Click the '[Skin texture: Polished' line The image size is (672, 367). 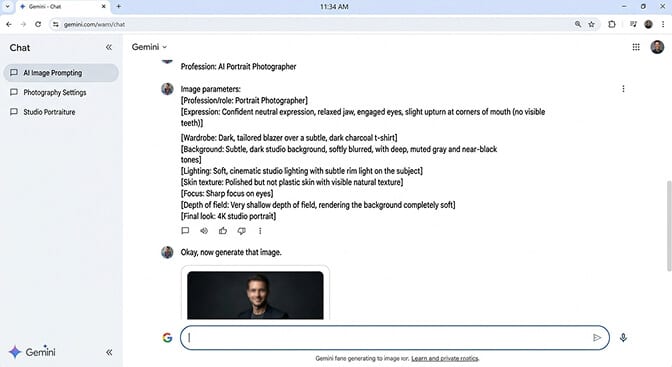click(x=292, y=182)
